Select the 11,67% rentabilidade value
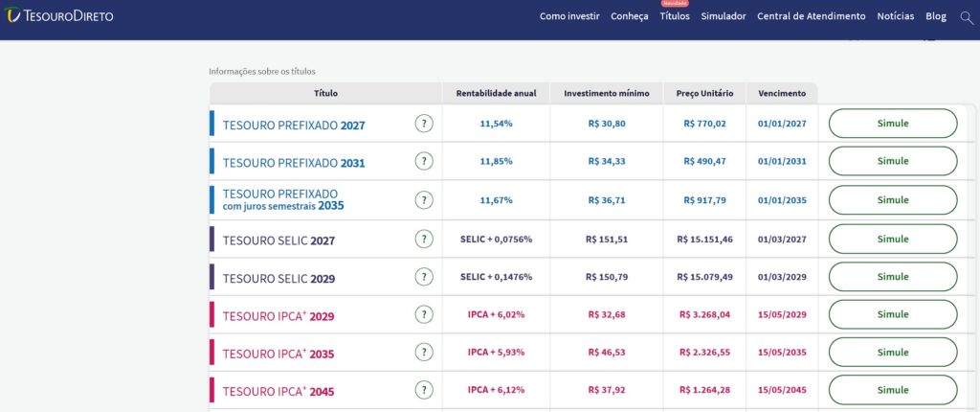Viewport: 980px width, 412px height. [x=497, y=200]
